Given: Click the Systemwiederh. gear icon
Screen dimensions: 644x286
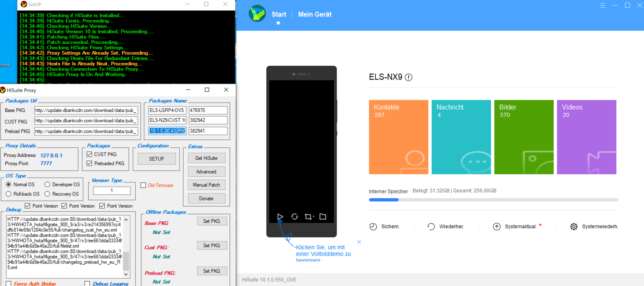Looking at the screenshot, I should tap(574, 227).
